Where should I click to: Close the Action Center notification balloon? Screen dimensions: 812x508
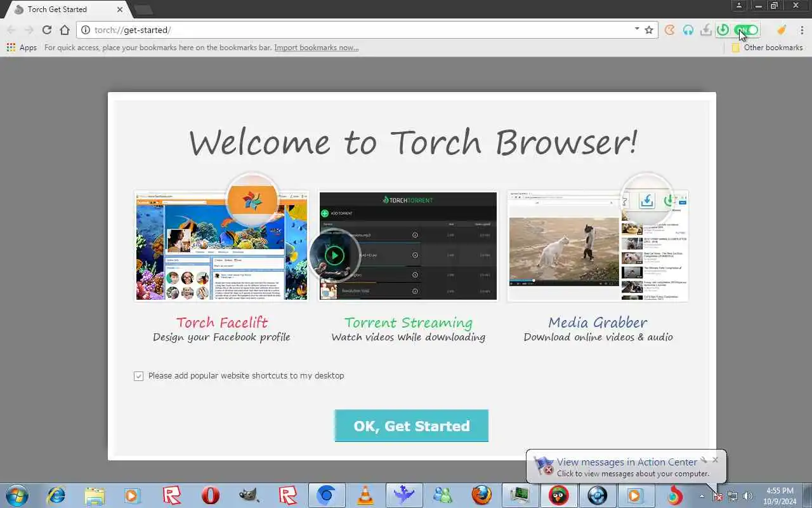tap(716, 460)
